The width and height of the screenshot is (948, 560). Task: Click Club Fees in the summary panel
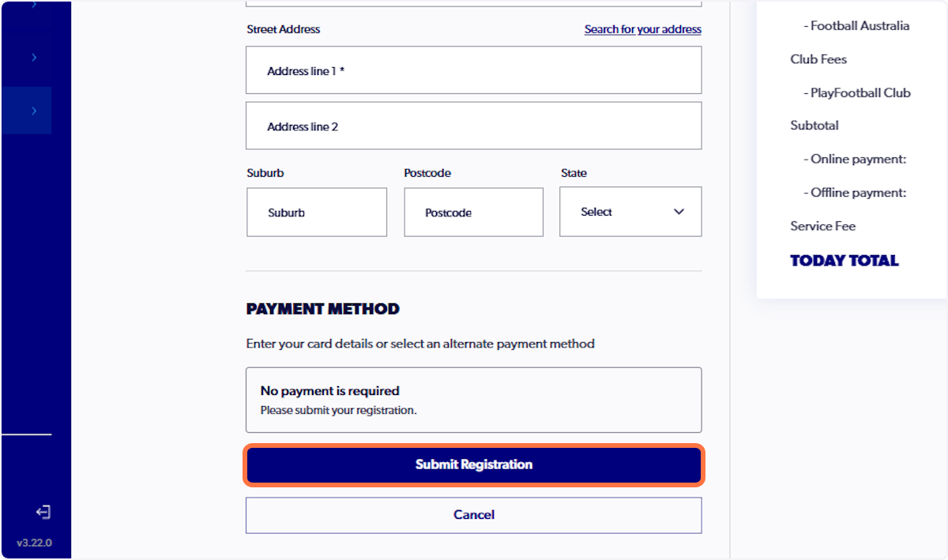[818, 58]
